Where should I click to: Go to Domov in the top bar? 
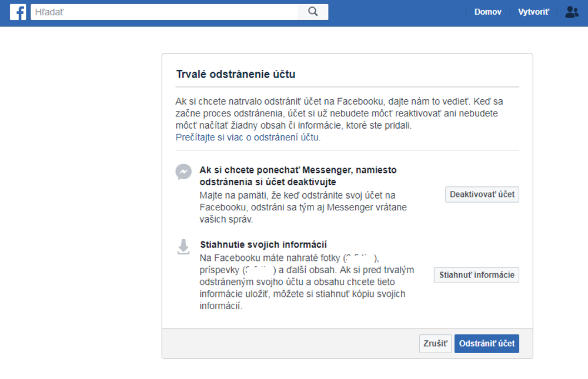point(487,12)
